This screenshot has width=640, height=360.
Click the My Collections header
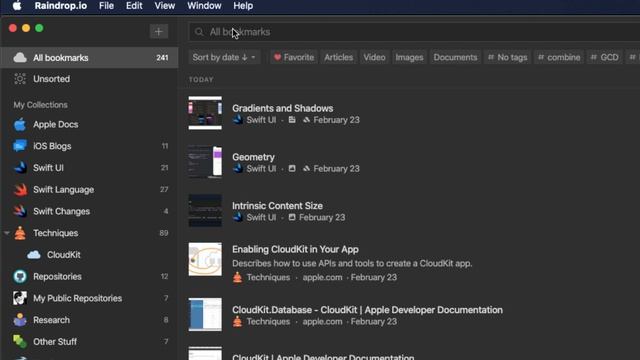click(40, 105)
